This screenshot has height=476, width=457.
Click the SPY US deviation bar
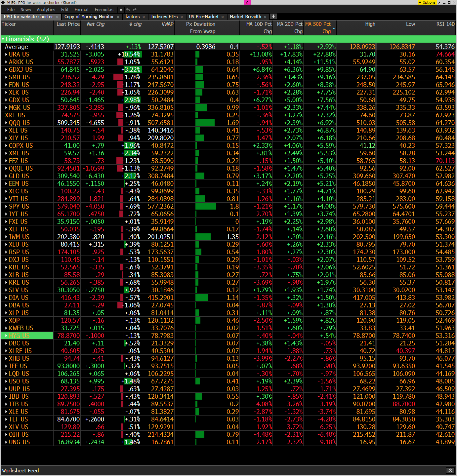pos(206,206)
